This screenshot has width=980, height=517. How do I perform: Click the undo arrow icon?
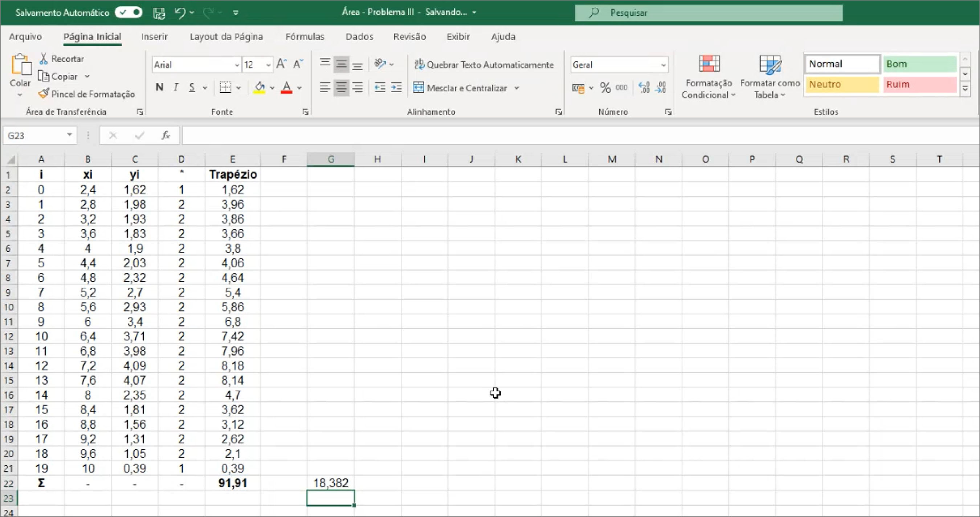180,13
